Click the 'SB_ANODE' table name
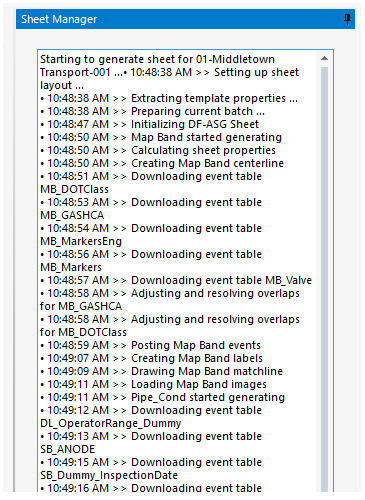 point(68,449)
